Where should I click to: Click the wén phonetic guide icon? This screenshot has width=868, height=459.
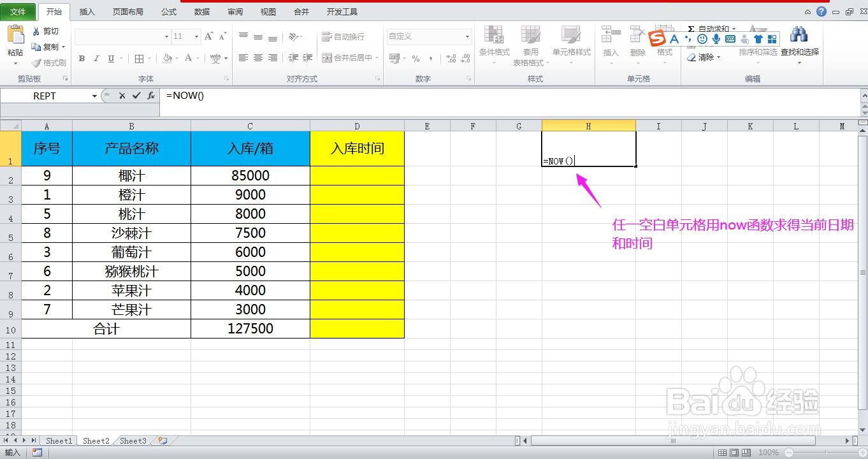pos(215,59)
